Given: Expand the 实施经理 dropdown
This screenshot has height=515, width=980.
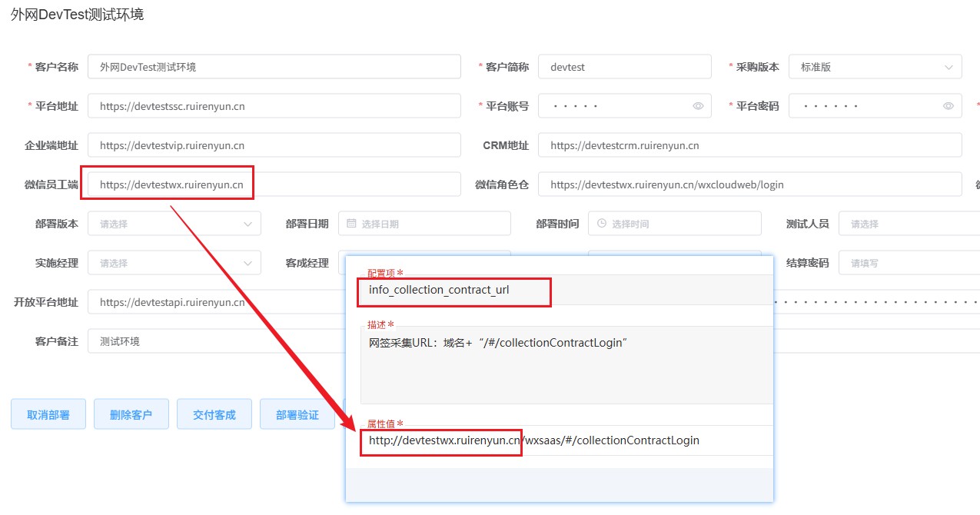Looking at the screenshot, I should pyautogui.click(x=174, y=262).
